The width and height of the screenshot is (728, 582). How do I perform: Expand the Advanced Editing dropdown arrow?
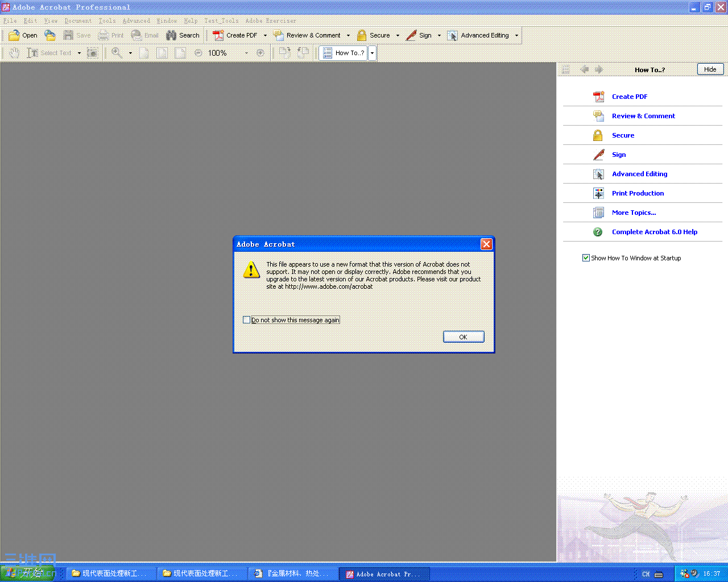516,35
